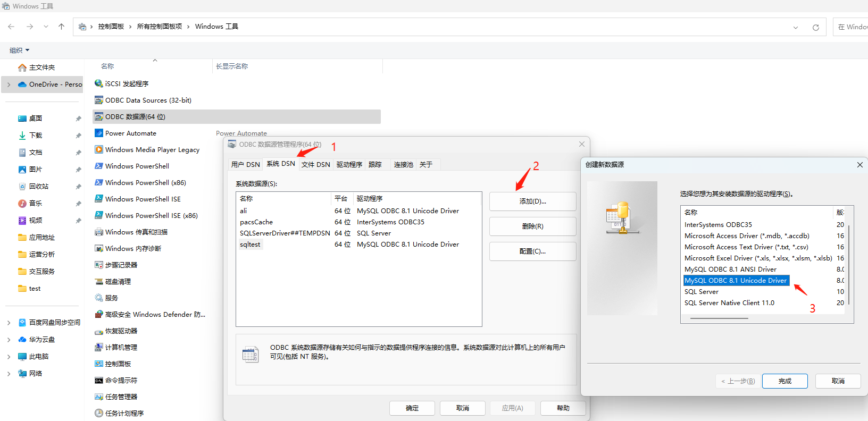The width and height of the screenshot is (868, 421).
Task: Click 名称 column header in Explorer
Action: click(x=107, y=66)
